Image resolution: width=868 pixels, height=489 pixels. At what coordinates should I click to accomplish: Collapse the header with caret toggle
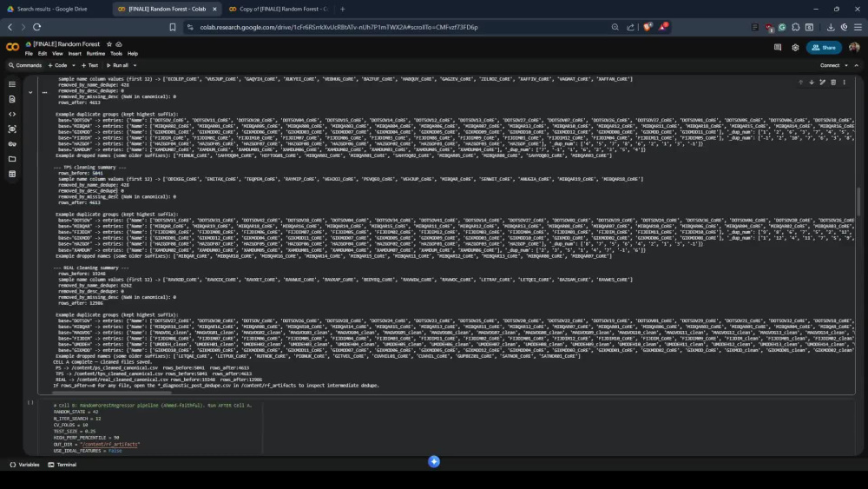857,65
